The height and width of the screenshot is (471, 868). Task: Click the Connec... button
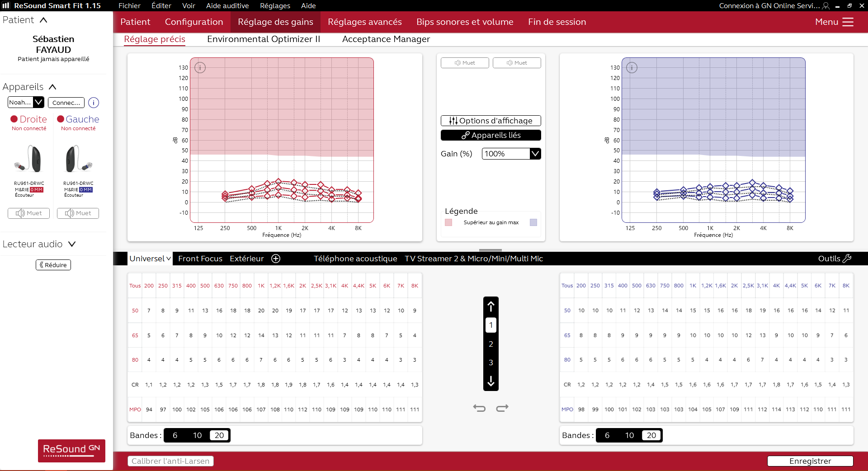66,103
